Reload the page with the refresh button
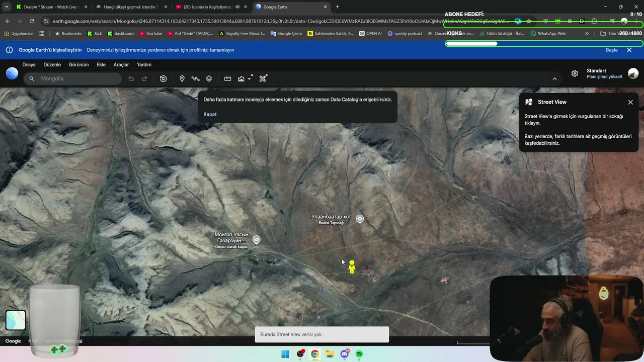This screenshot has width=644, height=362. tap(32, 21)
